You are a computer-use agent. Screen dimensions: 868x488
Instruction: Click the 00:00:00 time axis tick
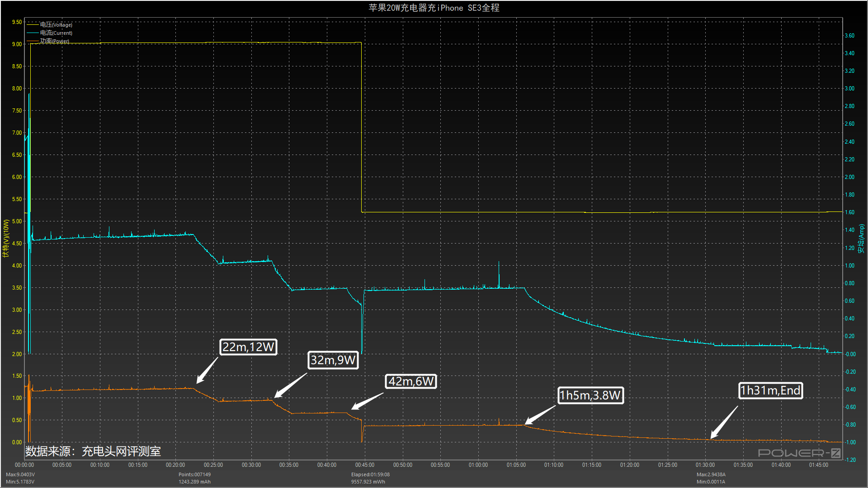(x=24, y=465)
